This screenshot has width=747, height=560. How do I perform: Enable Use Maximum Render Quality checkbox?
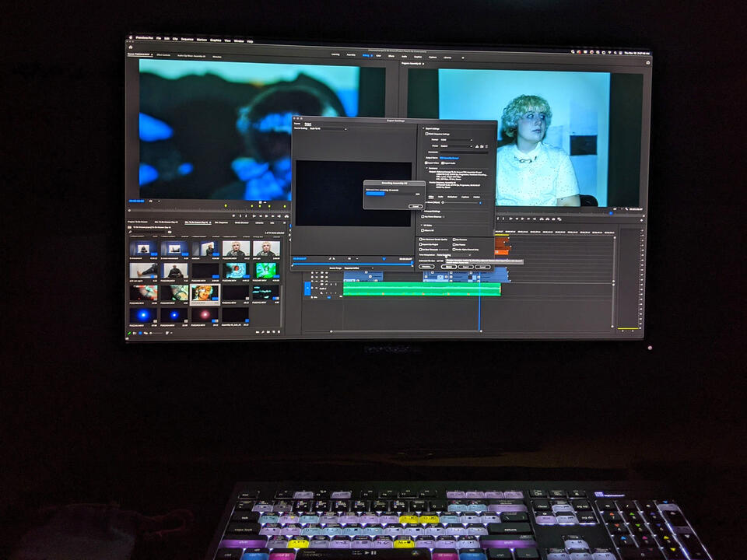(x=422, y=239)
